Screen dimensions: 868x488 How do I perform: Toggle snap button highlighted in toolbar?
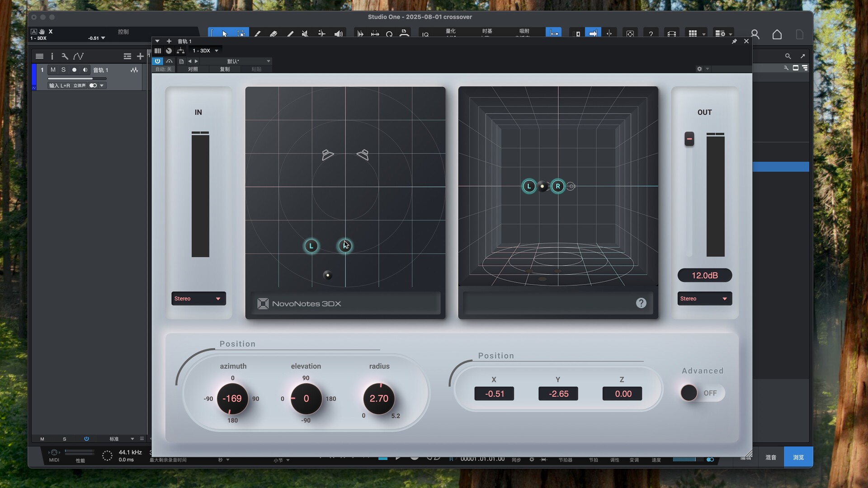click(553, 33)
